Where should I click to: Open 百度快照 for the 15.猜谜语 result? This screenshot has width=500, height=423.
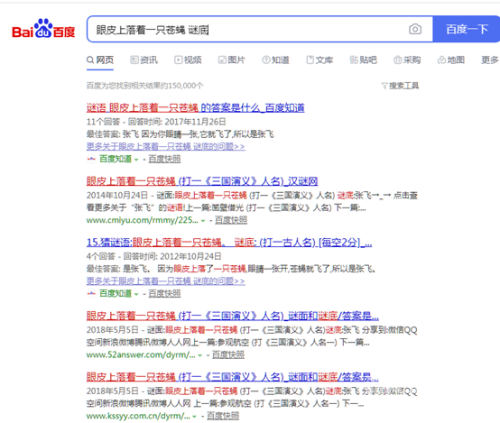(164, 294)
